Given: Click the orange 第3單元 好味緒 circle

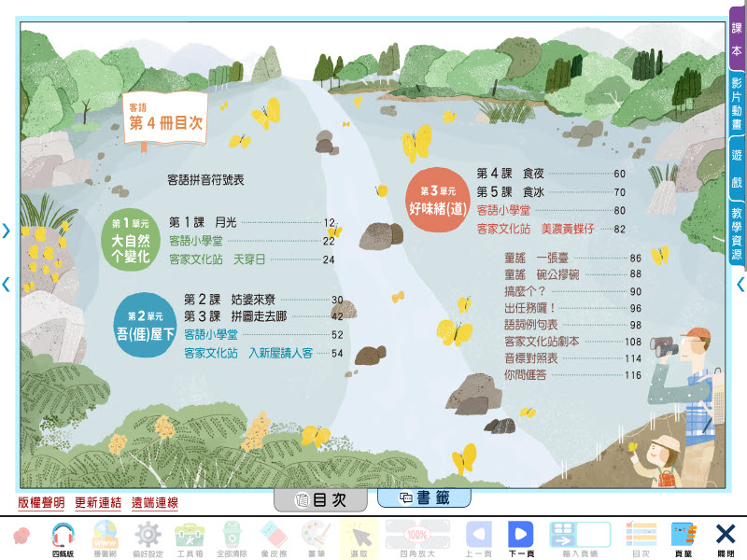Looking at the screenshot, I should tap(437, 200).
